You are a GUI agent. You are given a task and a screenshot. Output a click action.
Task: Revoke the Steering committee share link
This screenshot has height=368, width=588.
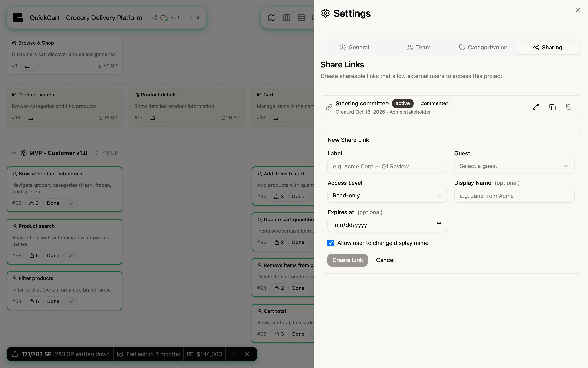pos(569,107)
